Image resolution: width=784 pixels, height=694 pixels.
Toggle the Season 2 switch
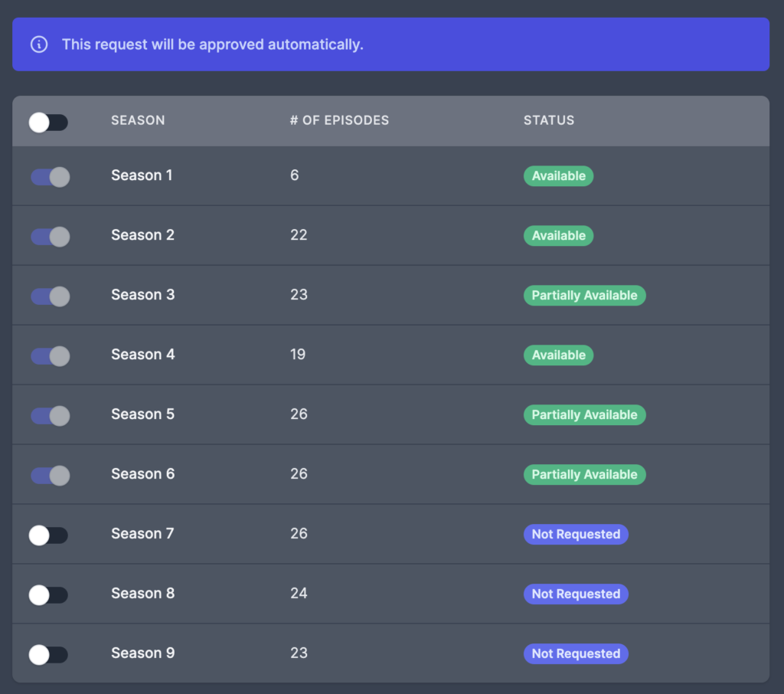tap(50, 237)
